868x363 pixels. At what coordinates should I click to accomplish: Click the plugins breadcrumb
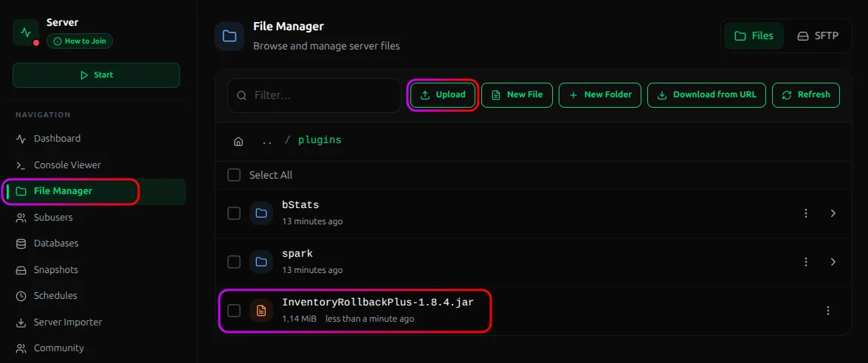[x=320, y=140]
